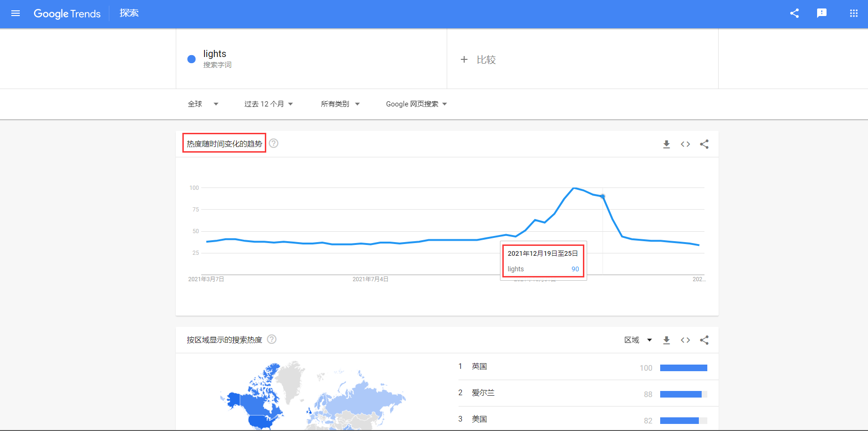This screenshot has width=868, height=431.
Task: Open embed code for regional interest
Action: [x=685, y=340]
